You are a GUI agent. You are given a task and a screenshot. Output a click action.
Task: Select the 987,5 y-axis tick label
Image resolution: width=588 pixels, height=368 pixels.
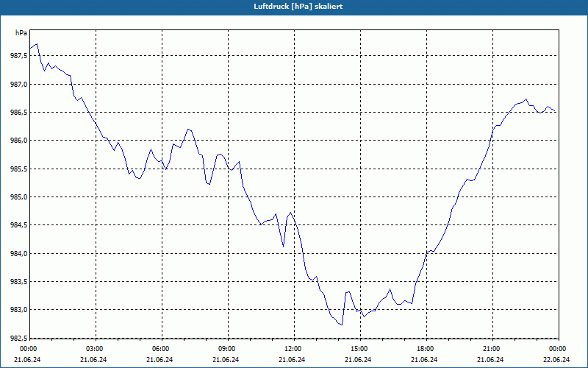tap(18, 56)
